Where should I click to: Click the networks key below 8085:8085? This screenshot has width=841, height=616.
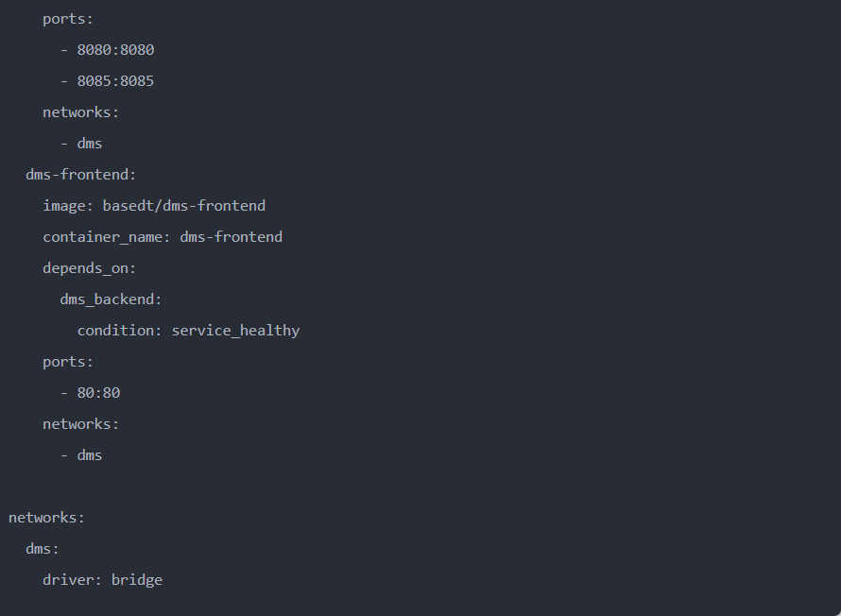pos(80,112)
